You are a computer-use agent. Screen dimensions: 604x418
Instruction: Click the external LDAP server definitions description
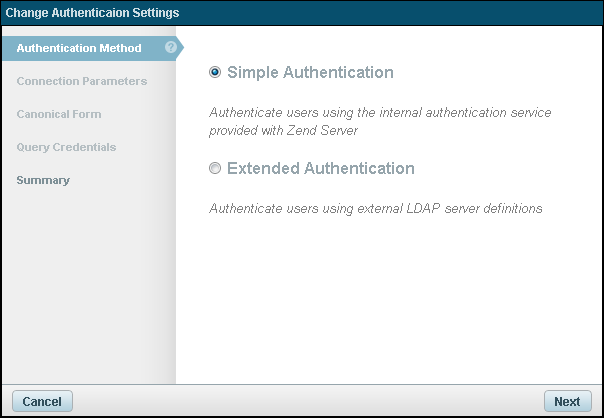tap(375, 209)
